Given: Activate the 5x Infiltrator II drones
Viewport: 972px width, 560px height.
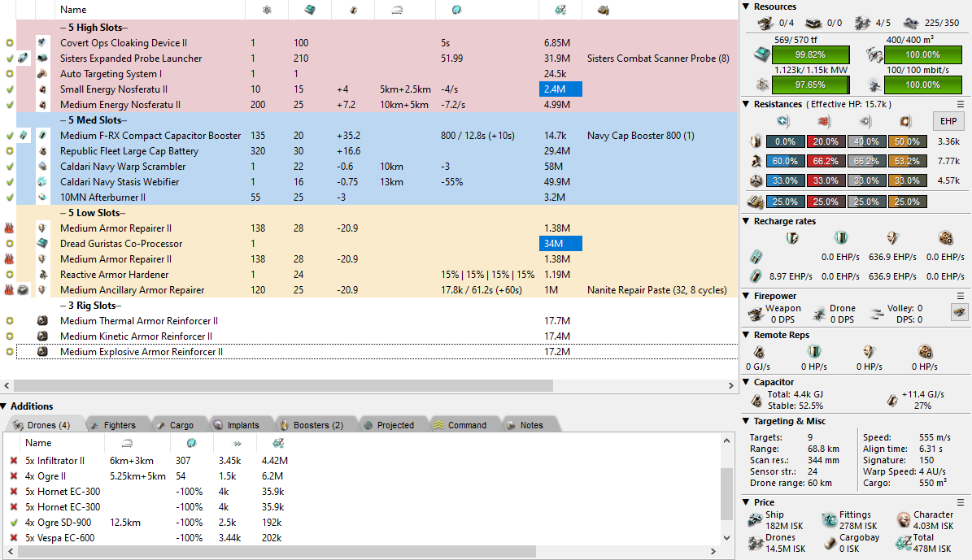Looking at the screenshot, I should [13, 461].
